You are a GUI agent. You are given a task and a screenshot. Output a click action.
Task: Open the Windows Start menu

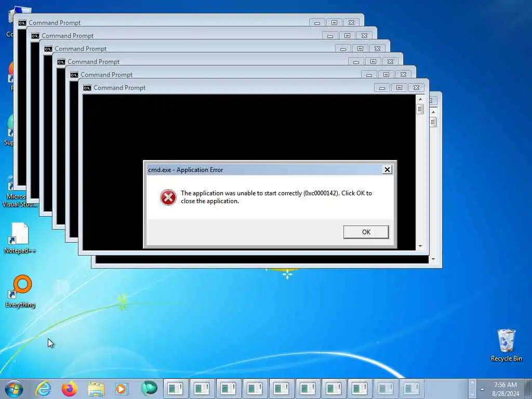(14, 389)
